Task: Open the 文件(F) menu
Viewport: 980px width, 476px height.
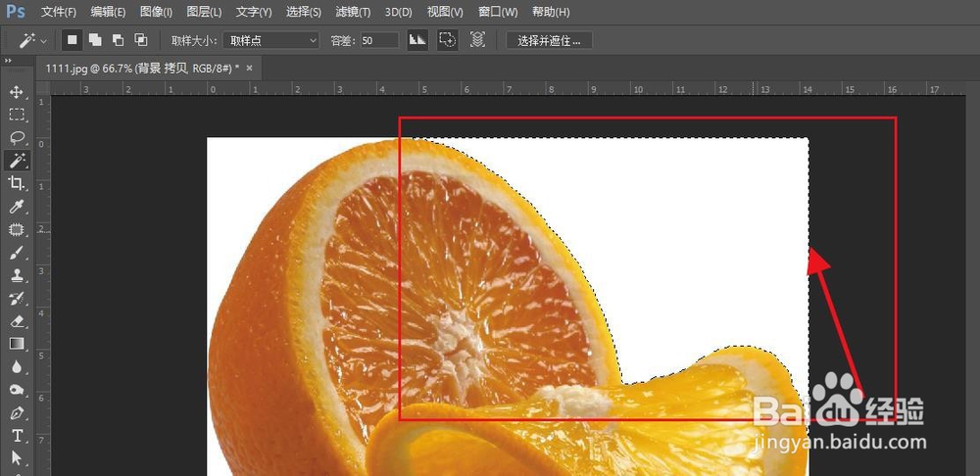Action: pyautogui.click(x=59, y=12)
